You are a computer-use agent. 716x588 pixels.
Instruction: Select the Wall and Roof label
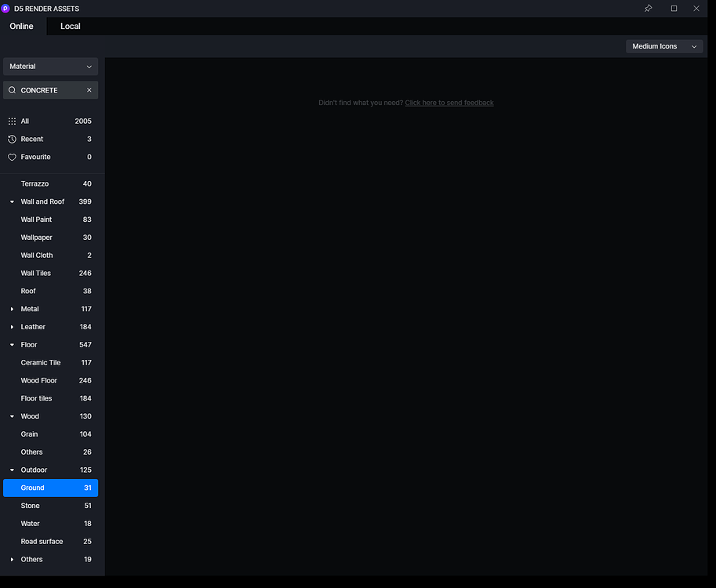(x=42, y=201)
